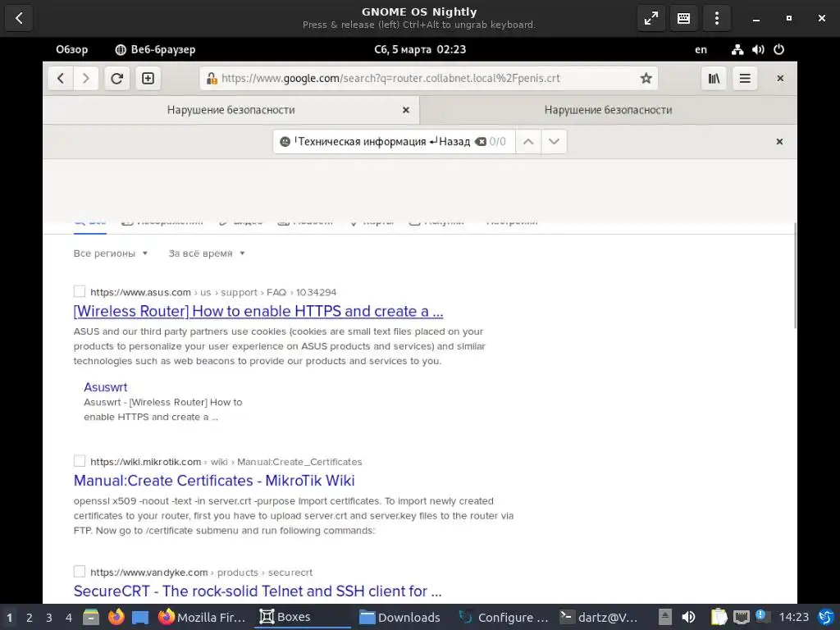
Task: Open Manual:Create Certificates MikroTik Wiki link
Action: 214,481
